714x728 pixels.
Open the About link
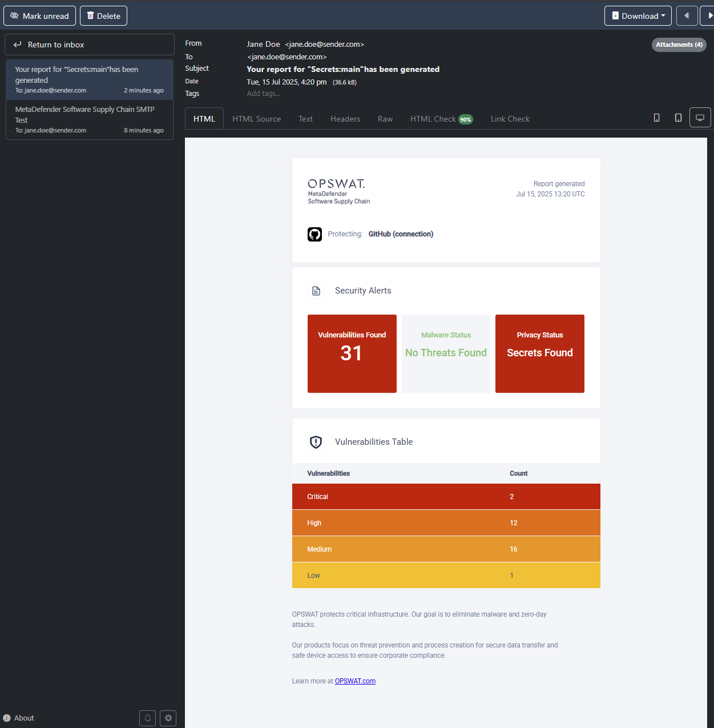[x=19, y=718]
